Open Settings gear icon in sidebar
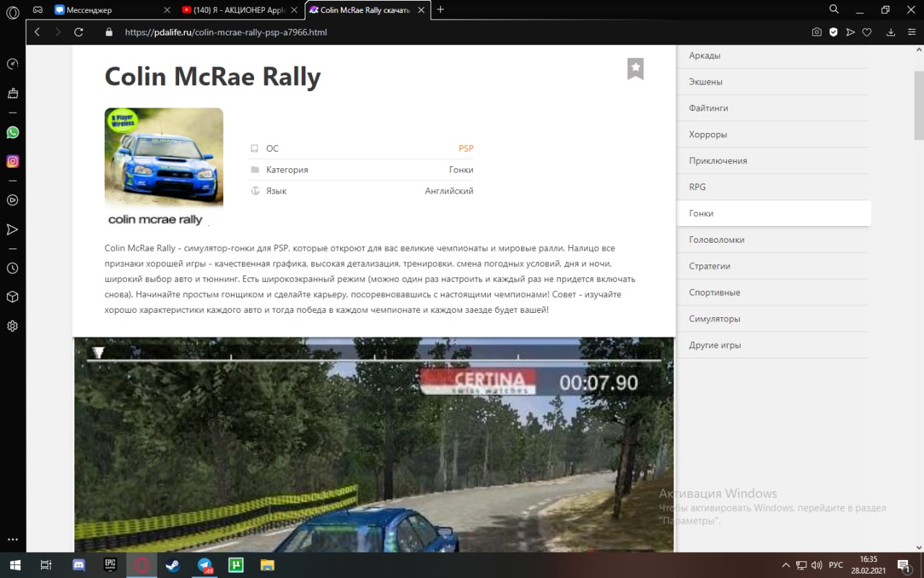Image resolution: width=924 pixels, height=578 pixels. click(x=12, y=326)
